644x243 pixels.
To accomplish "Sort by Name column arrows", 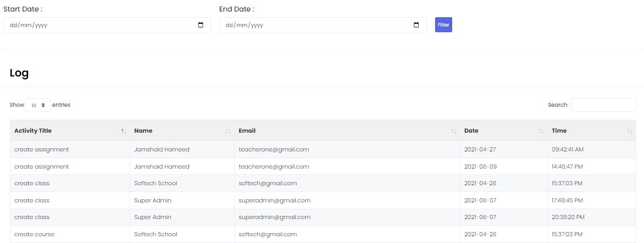I will coord(228,131).
